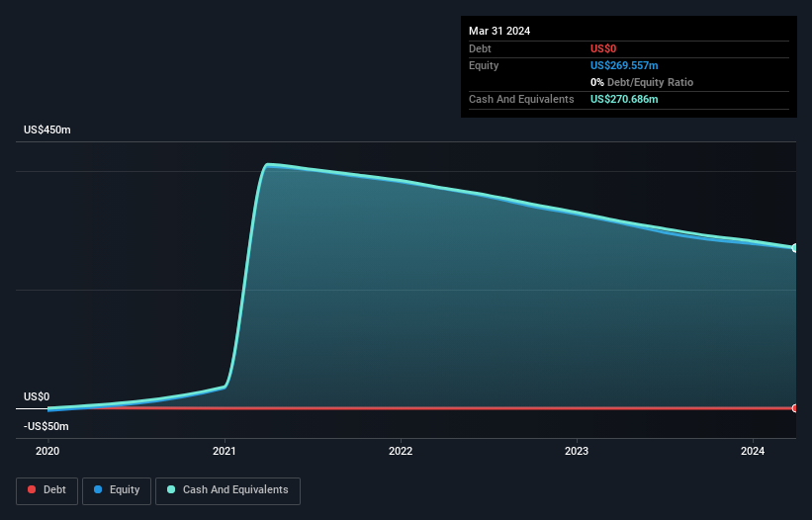The height and width of the screenshot is (520, 812).
Task: Toggle the Debt series legend button
Action: 47,491
